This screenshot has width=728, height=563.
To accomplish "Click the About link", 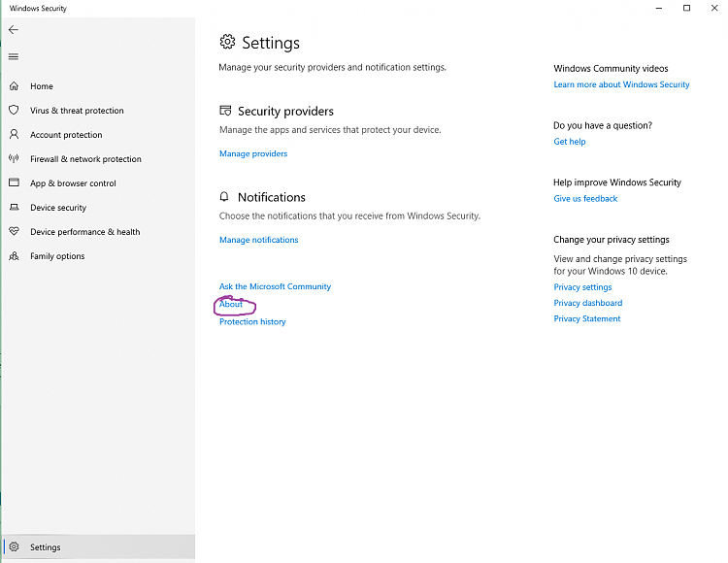I will click(x=231, y=304).
